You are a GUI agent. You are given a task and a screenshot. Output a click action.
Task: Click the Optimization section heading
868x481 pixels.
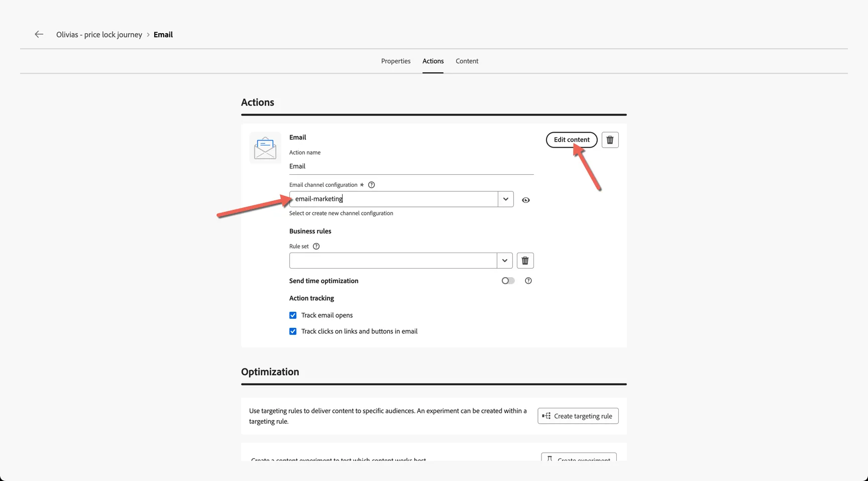(x=270, y=372)
